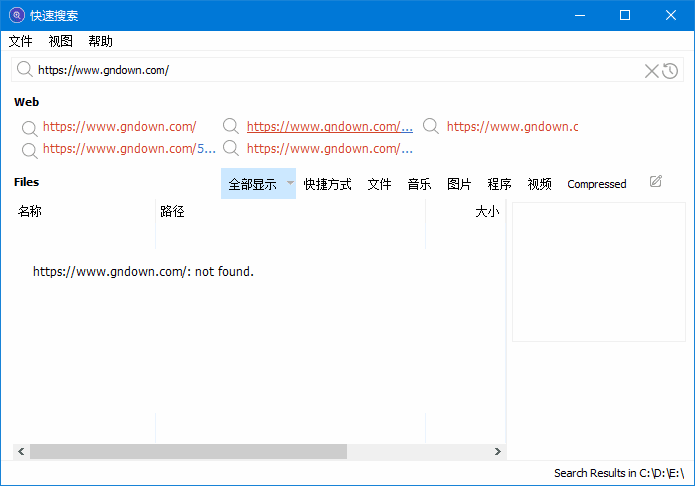
Task: Open first web link https://www.gndown.com/
Action: [x=119, y=127]
